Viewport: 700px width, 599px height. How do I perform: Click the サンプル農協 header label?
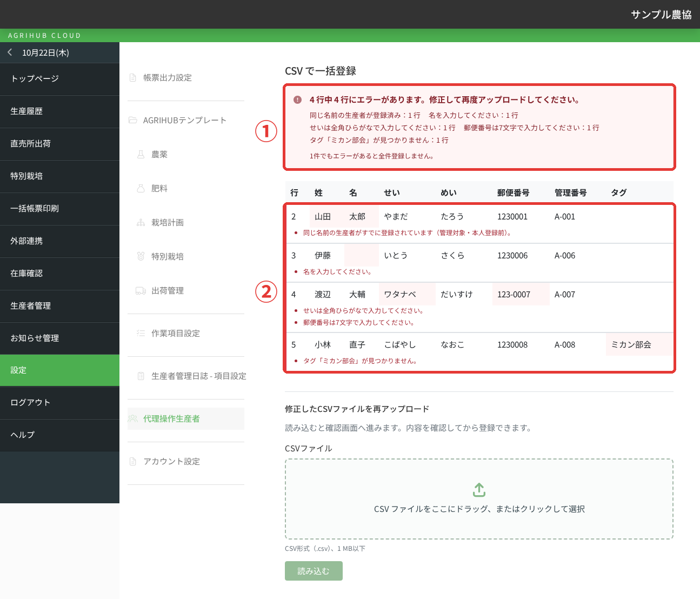[x=661, y=15]
